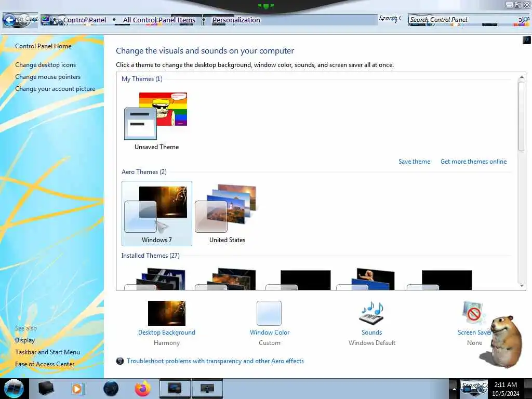Click the Sounds keyboard and notes icon
532x399 pixels.
coord(372,313)
